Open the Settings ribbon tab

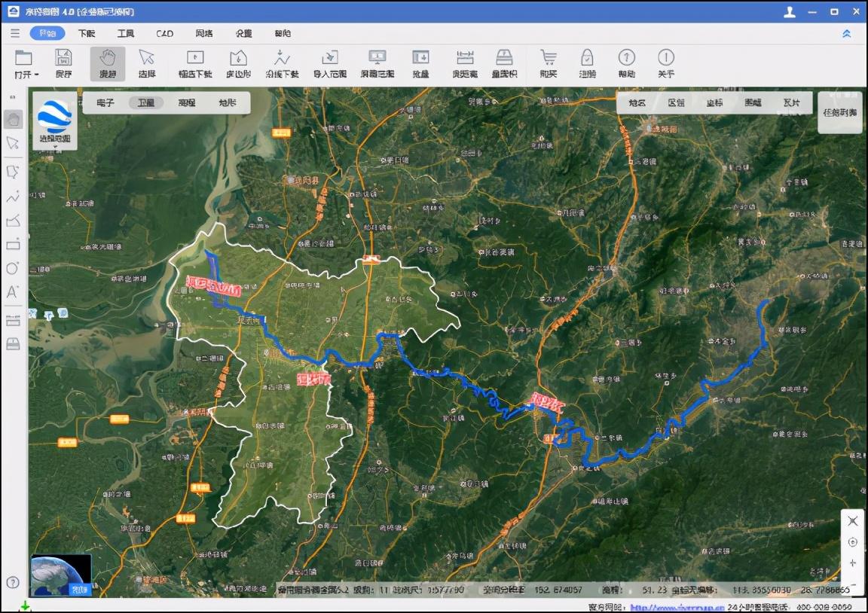(x=243, y=33)
